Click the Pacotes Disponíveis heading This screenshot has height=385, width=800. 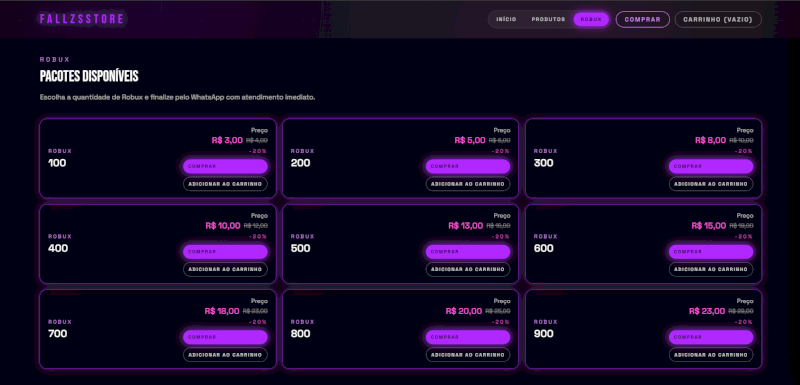click(89, 76)
